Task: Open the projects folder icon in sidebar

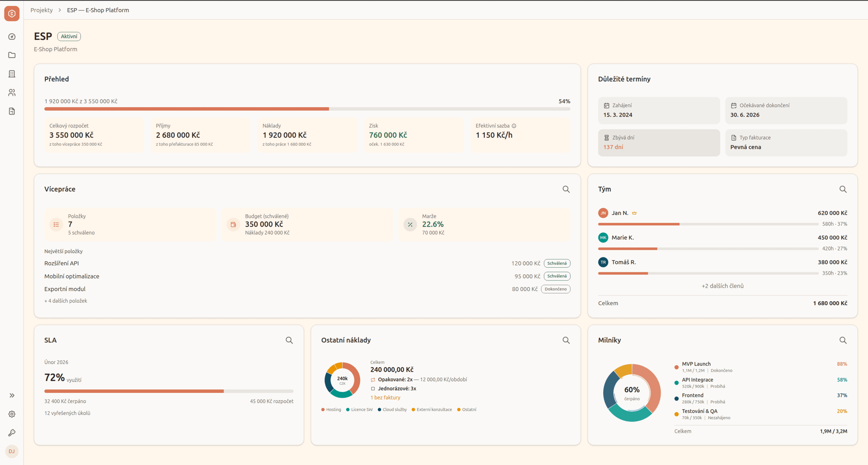Action: (12, 55)
